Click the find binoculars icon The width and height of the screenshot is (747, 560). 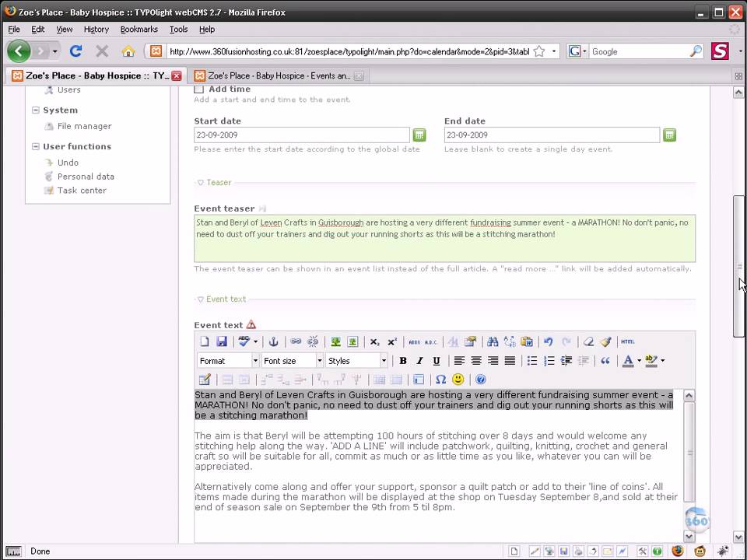[x=493, y=341]
